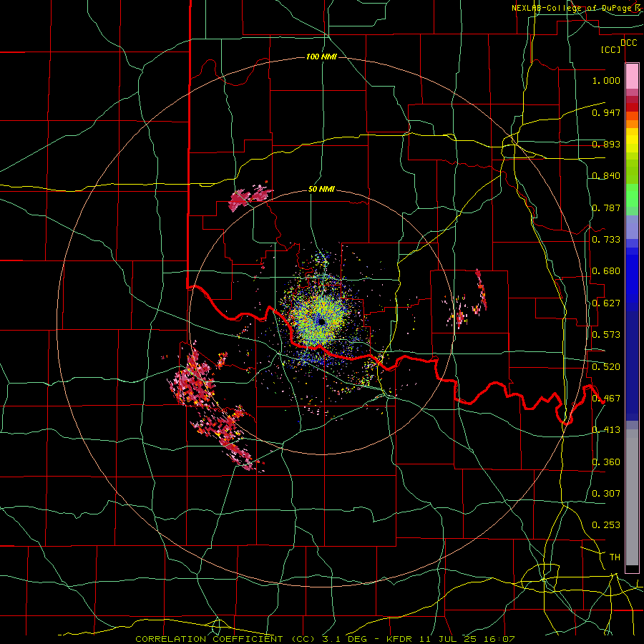Image resolution: width=644 pixels, height=644 pixels.
Task: Click the Correlation Coefficient footer caption
Action: pos(325,639)
